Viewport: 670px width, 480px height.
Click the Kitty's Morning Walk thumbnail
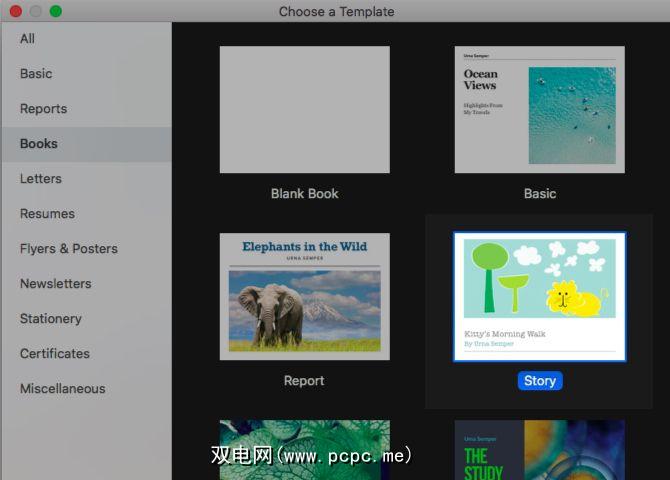pyautogui.click(x=540, y=297)
